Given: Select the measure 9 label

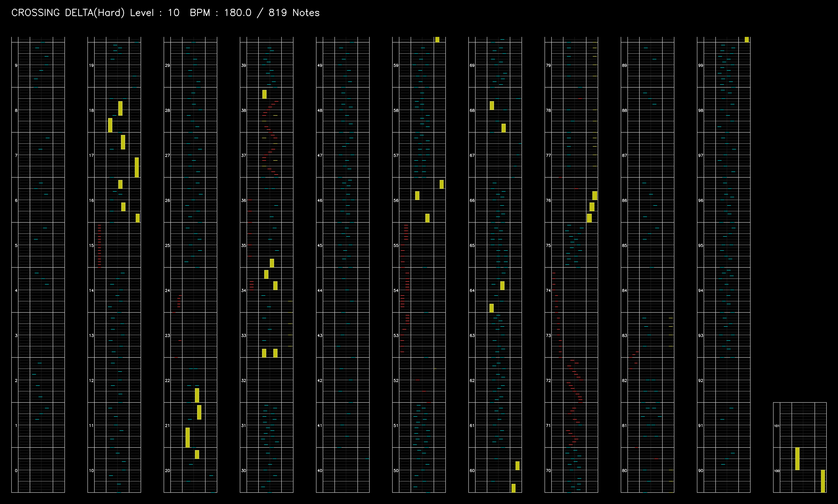Looking at the screenshot, I should pos(16,65).
